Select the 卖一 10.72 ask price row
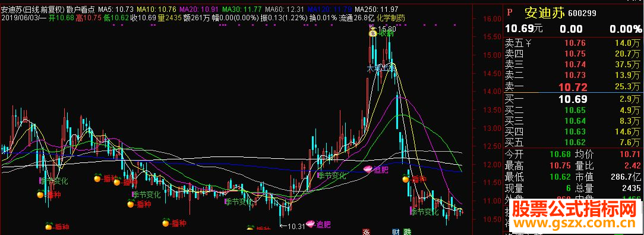Screen dimensions: 644x235 pyautogui.click(x=573, y=86)
